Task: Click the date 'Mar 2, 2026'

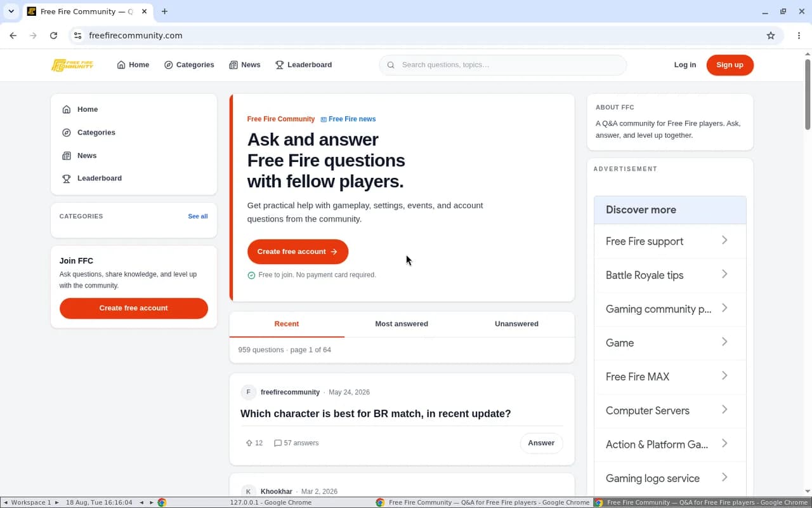Action: (x=319, y=491)
